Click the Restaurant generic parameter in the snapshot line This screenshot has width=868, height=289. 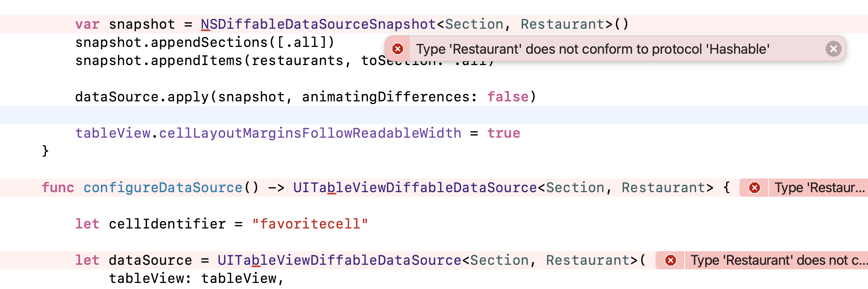pyautogui.click(x=562, y=23)
